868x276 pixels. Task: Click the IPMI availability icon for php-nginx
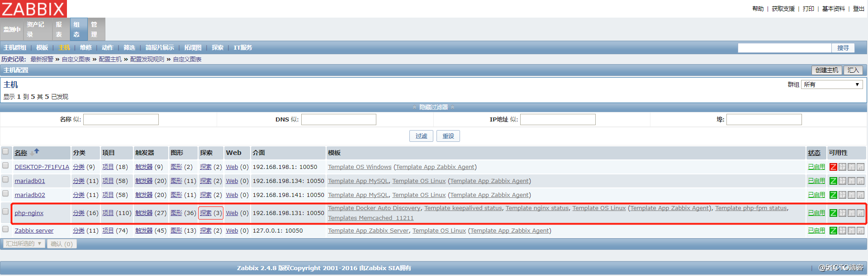tap(860, 213)
